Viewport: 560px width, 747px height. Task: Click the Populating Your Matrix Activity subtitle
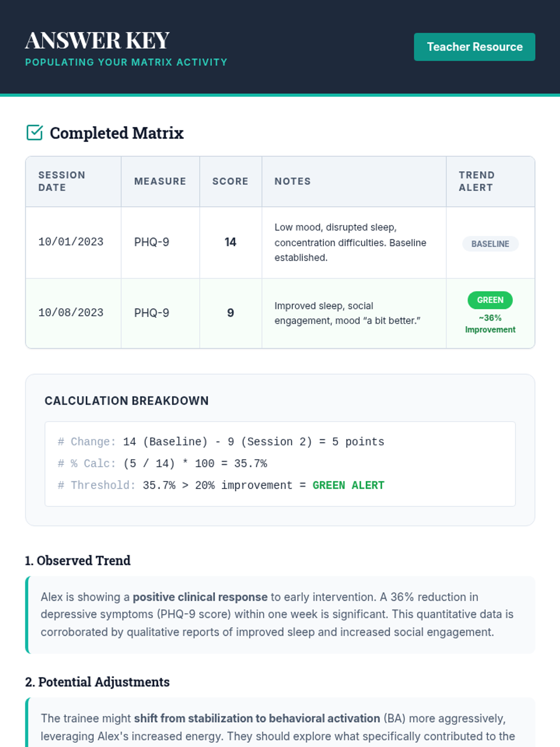click(126, 62)
